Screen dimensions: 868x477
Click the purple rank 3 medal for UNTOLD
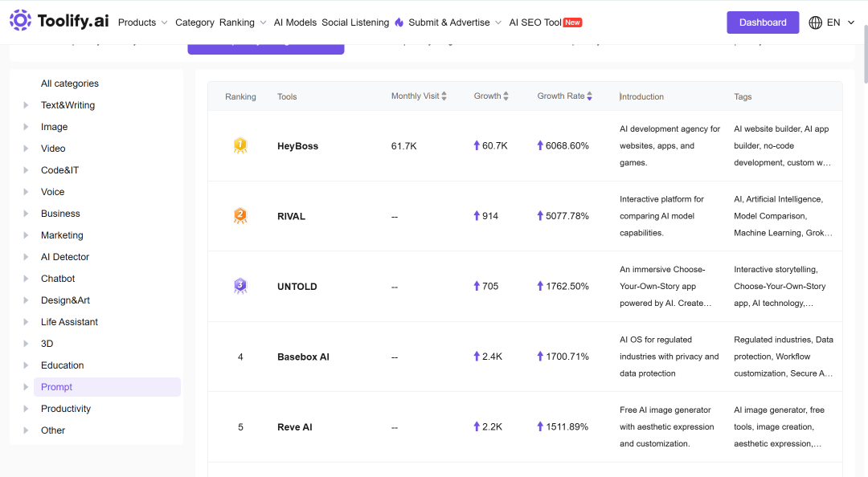tap(240, 286)
